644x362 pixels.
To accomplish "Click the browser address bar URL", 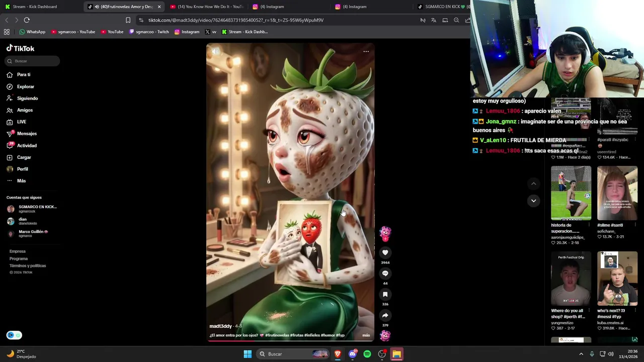I will pyautogui.click(x=235, y=20).
